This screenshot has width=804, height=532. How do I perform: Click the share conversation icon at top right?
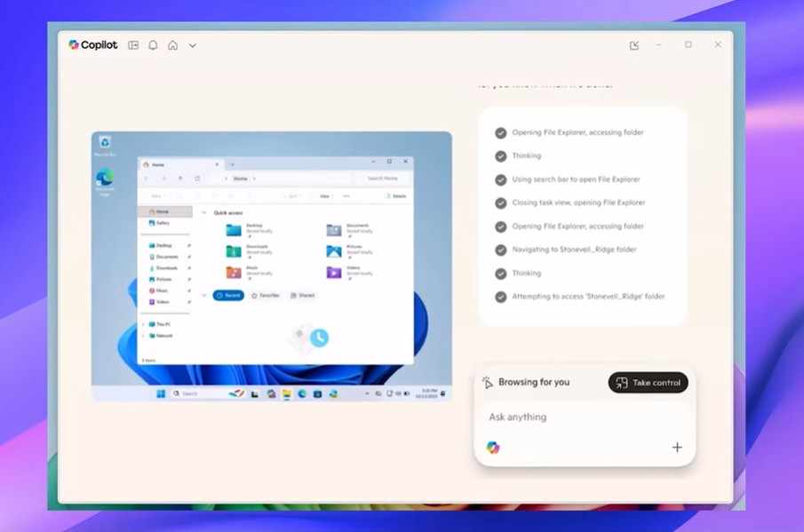(x=634, y=44)
